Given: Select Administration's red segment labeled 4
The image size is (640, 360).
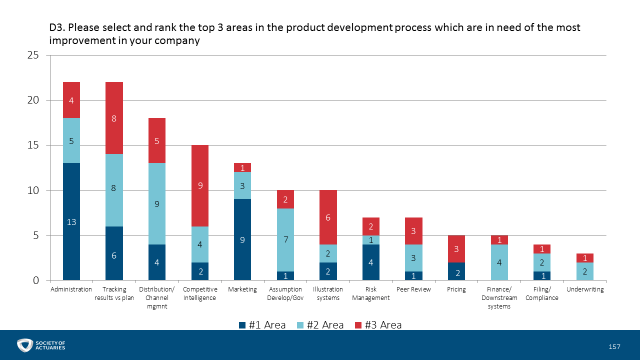Looking at the screenshot, I should pyautogui.click(x=71, y=100).
